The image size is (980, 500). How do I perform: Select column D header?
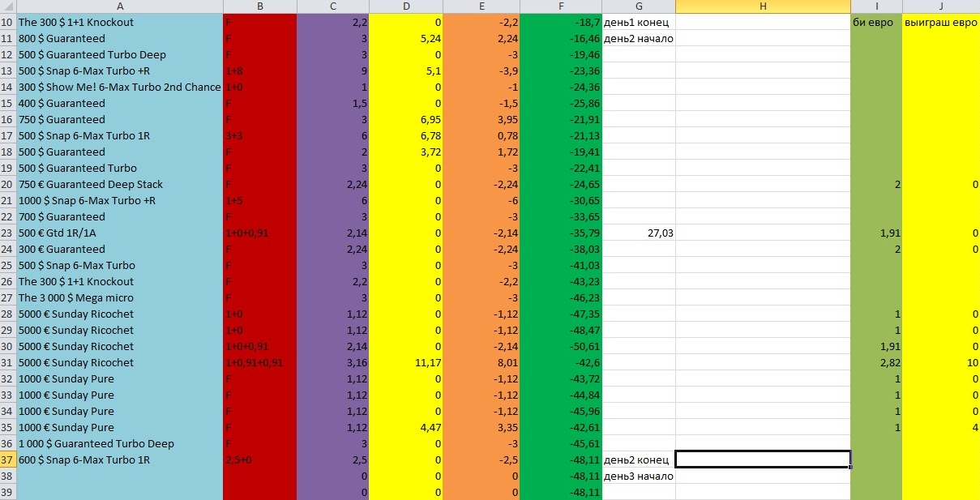[x=407, y=6]
